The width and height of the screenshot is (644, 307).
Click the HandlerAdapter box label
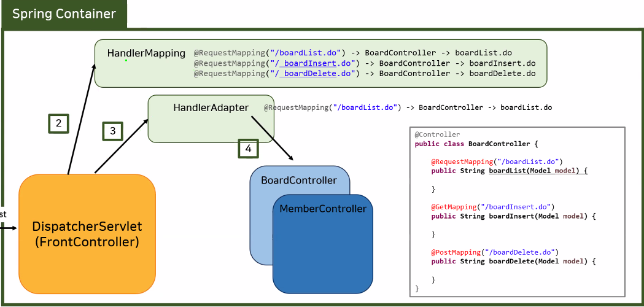(211, 107)
